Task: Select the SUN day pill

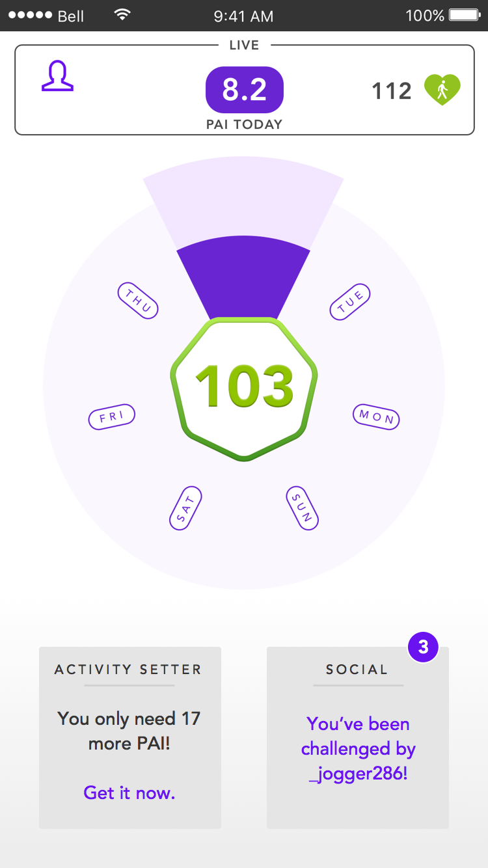Action: (303, 508)
